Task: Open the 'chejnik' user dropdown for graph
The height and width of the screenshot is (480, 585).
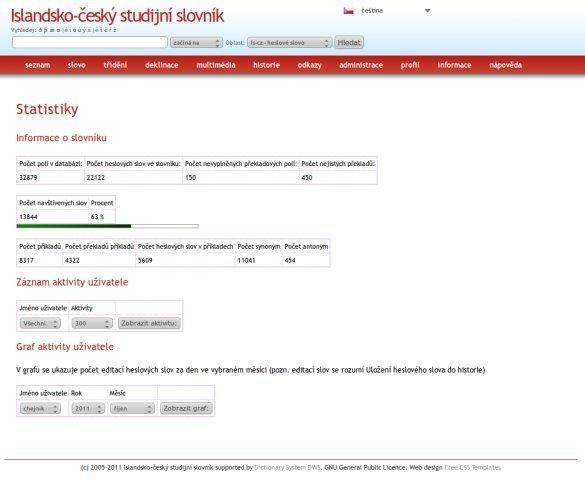Action: [x=40, y=408]
